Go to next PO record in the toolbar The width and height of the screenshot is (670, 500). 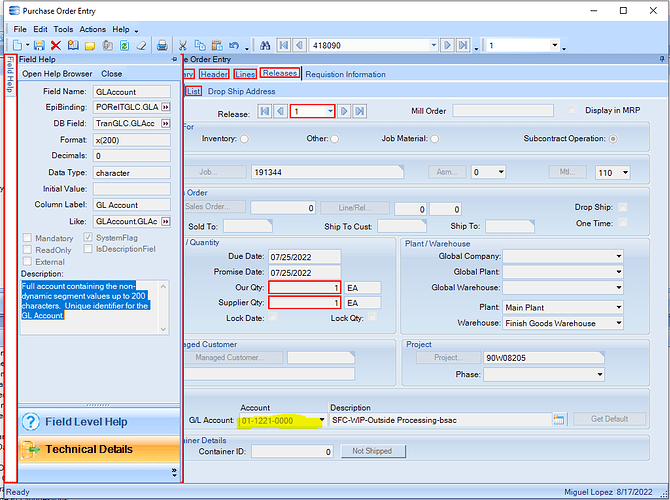(447, 45)
